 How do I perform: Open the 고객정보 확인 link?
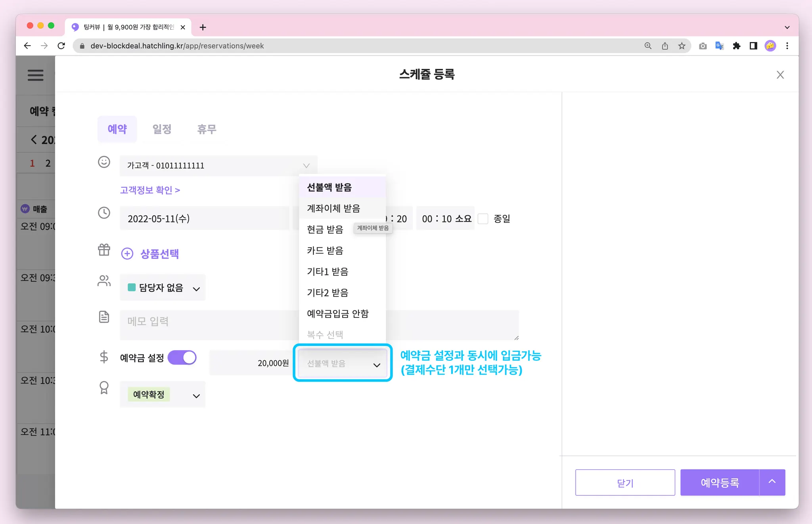click(150, 190)
